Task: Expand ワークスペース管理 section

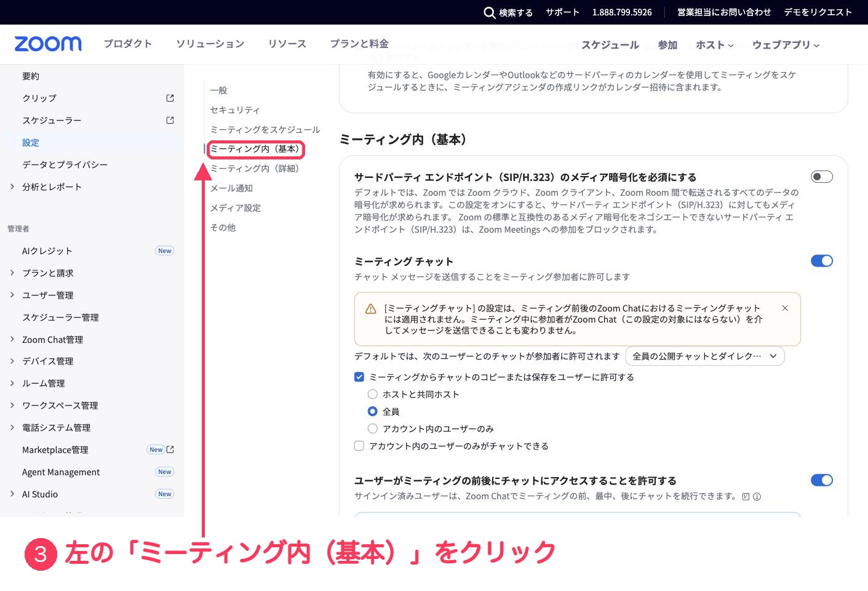Action: (x=12, y=405)
